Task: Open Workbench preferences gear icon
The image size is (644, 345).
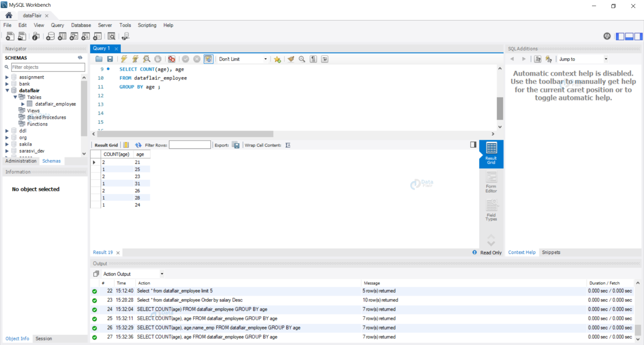Action: coord(607,36)
